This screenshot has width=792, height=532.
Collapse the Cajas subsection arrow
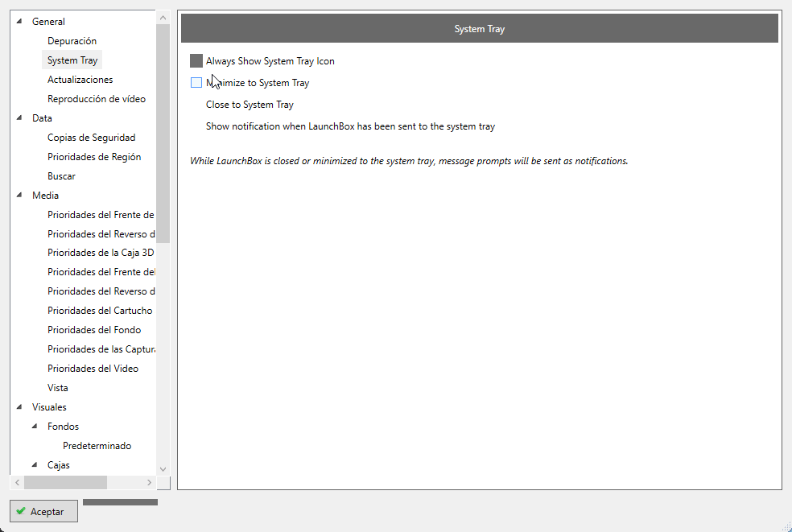point(35,465)
